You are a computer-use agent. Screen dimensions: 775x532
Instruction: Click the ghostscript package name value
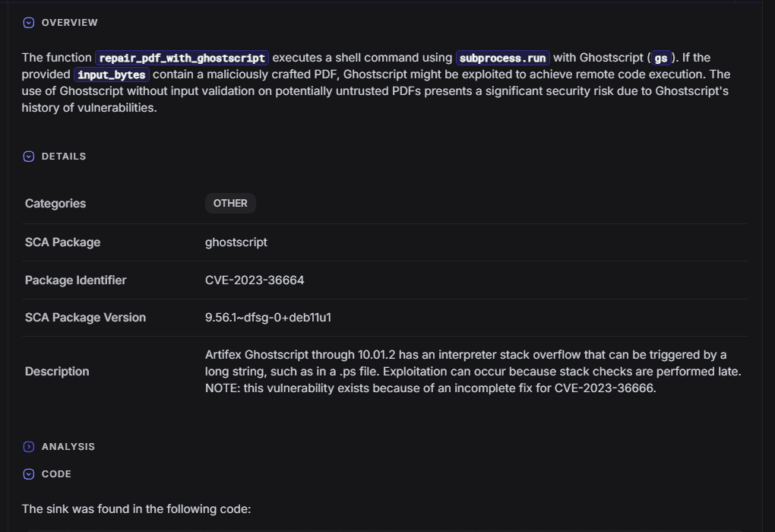[x=236, y=242]
